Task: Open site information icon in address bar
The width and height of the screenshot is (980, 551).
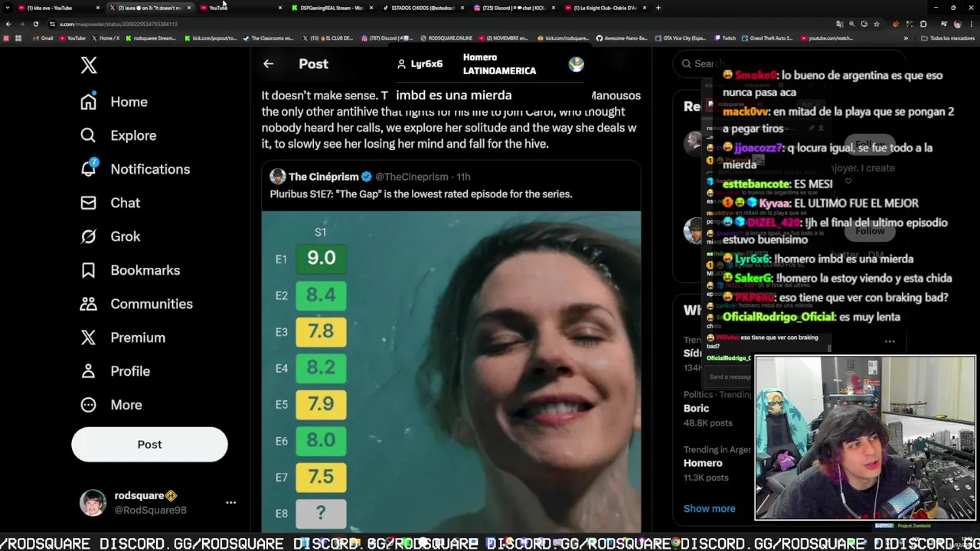Action: click(x=52, y=24)
